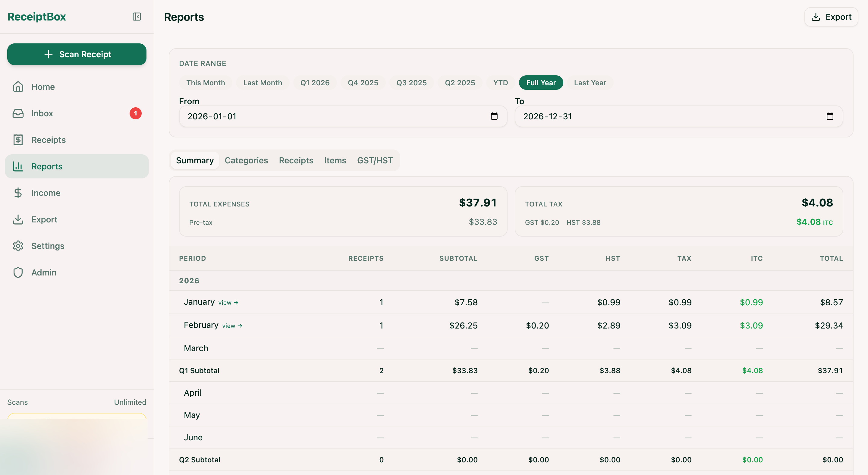
Task: Select the Last Year range option
Action: (590, 83)
